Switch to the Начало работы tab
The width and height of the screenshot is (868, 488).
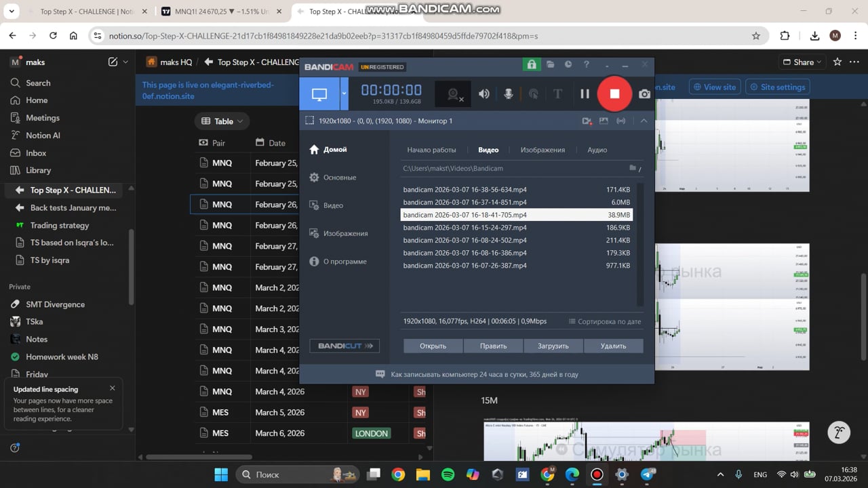coord(431,150)
